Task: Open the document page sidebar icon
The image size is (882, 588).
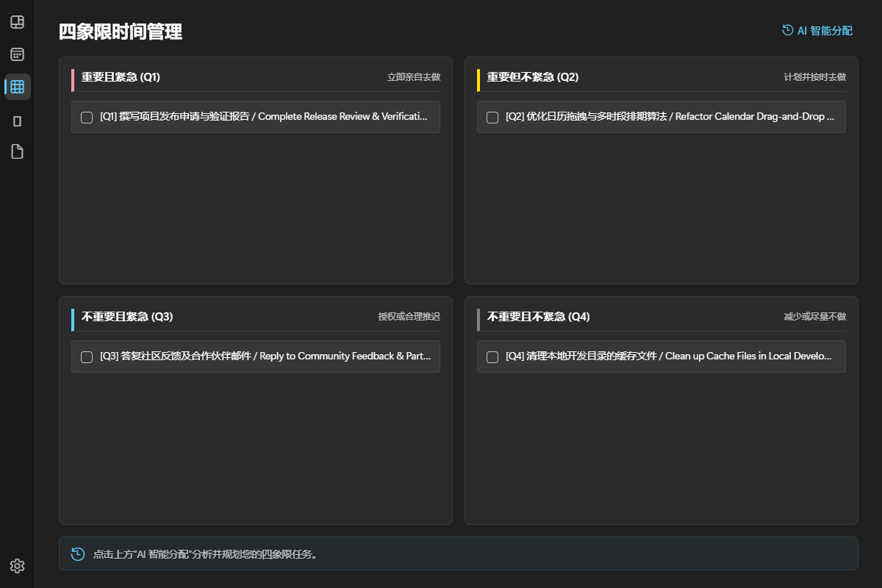Action: 17,151
